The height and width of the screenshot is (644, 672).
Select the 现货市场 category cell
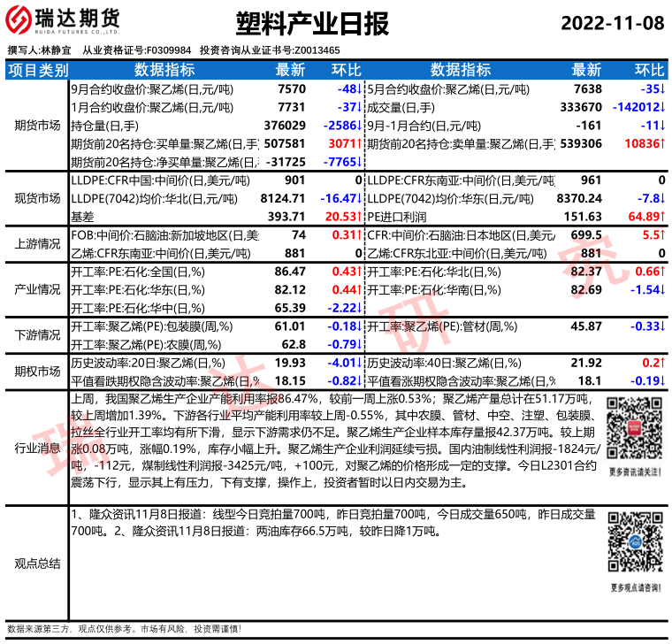(37, 198)
